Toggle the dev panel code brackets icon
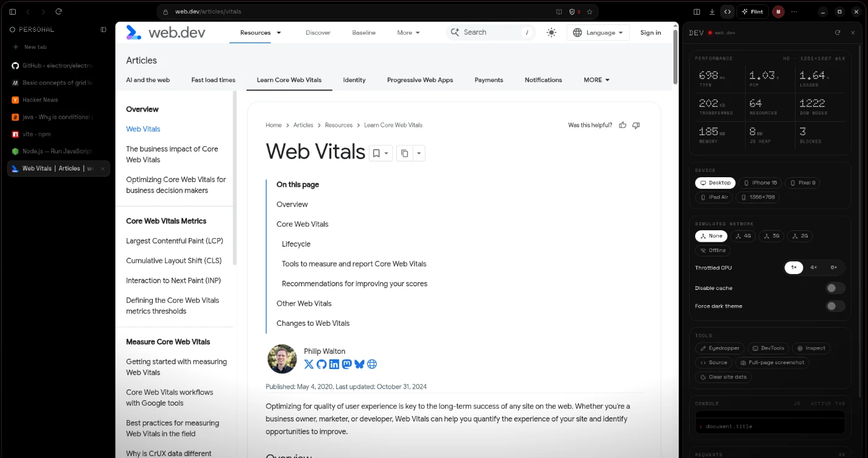The height and width of the screenshot is (458, 868). (727, 12)
